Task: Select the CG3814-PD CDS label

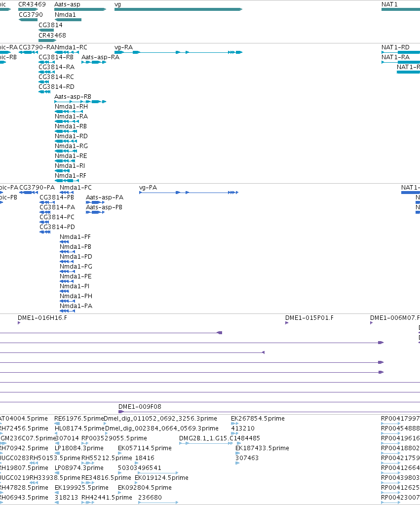Action: coord(57,227)
